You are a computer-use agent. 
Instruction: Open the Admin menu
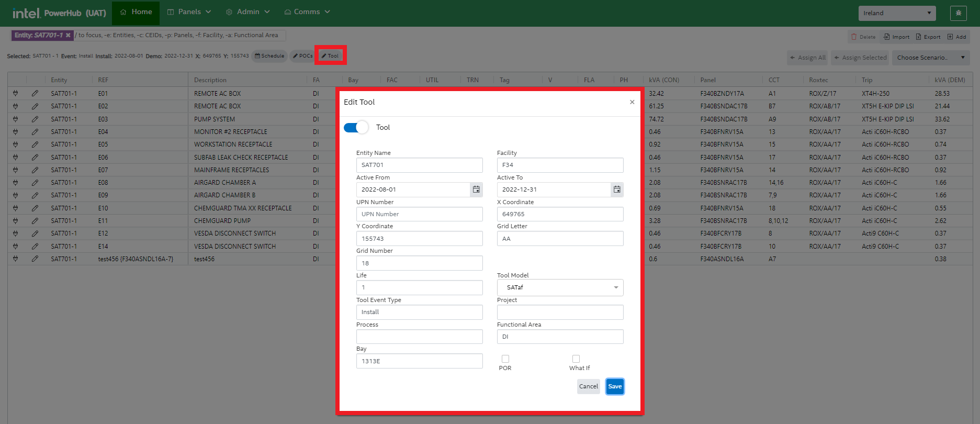(248, 12)
